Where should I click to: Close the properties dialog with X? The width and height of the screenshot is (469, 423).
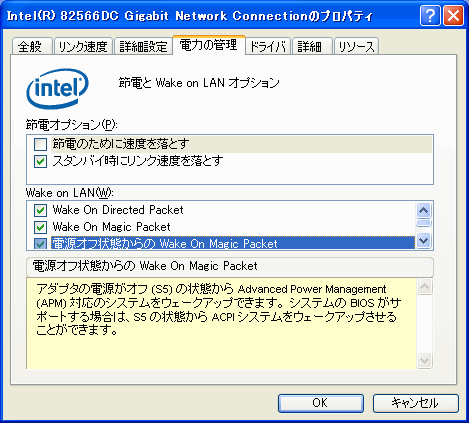(453, 15)
